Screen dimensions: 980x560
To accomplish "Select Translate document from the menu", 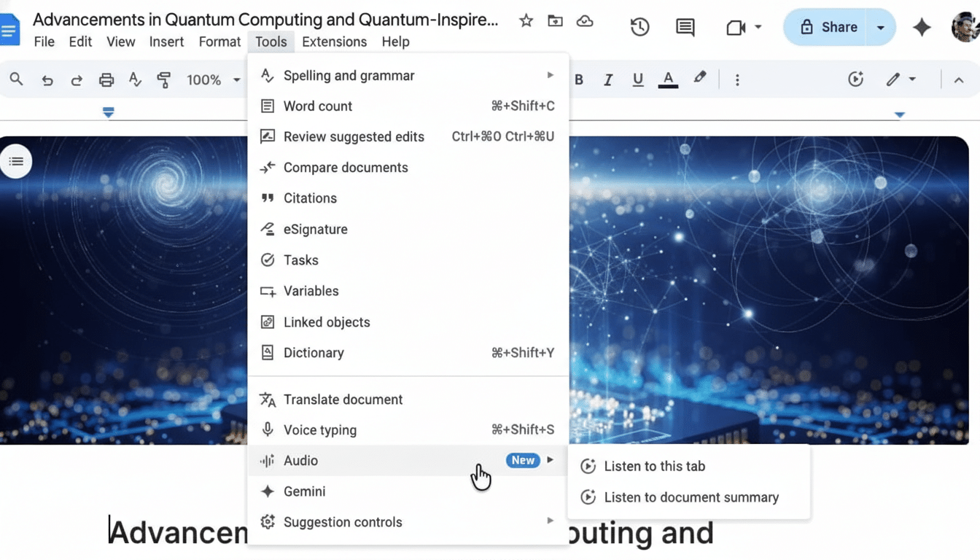I will point(343,399).
